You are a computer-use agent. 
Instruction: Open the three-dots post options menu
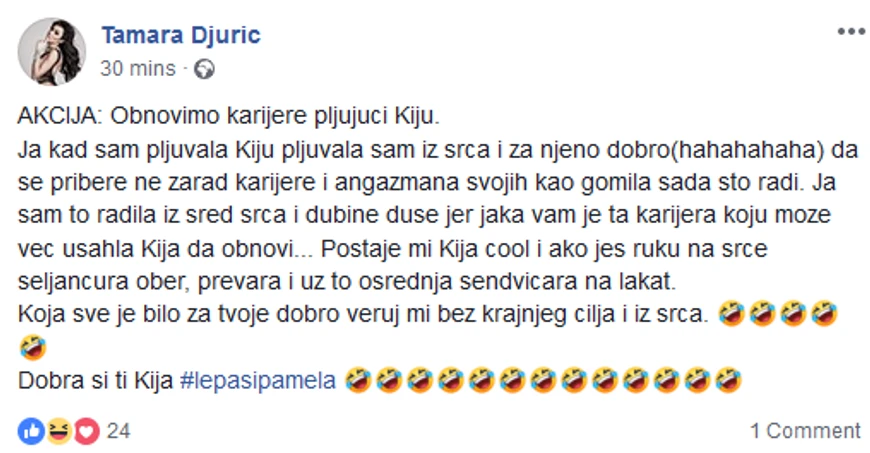coord(851,31)
